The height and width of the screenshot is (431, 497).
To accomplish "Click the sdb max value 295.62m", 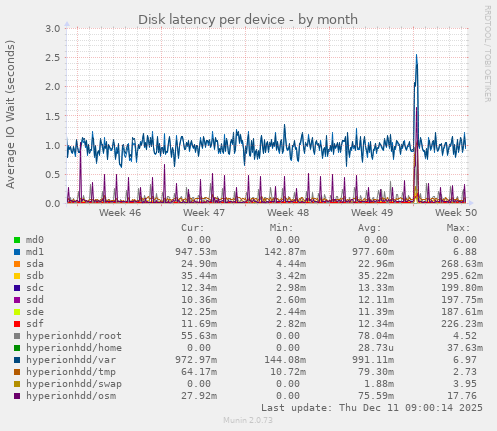I will 462,276.
